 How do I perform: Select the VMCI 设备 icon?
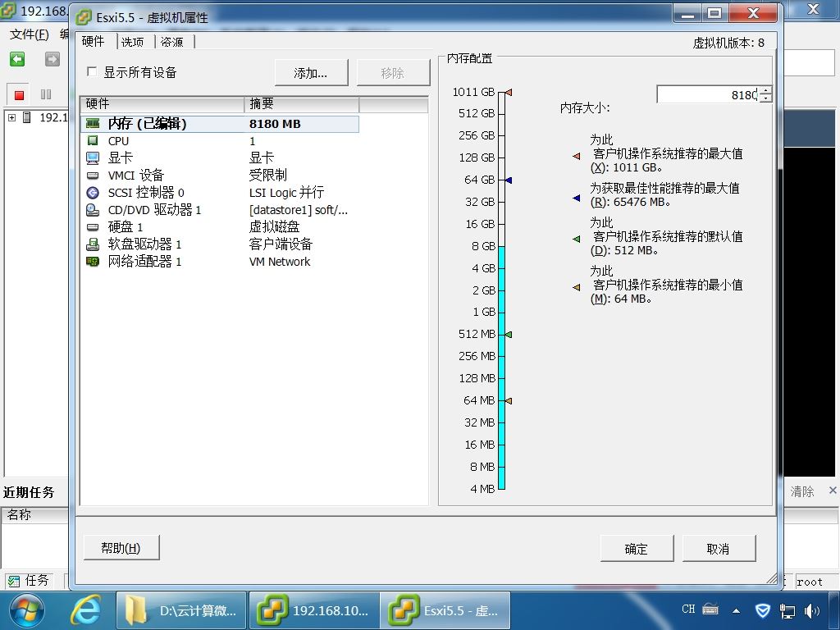(x=93, y=176)
